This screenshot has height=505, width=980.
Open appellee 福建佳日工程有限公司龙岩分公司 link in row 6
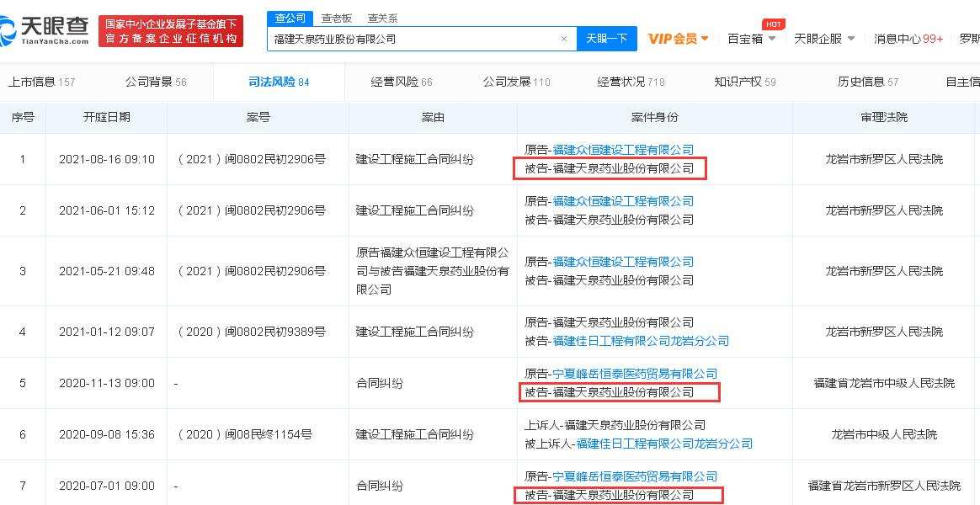[664, 444]
